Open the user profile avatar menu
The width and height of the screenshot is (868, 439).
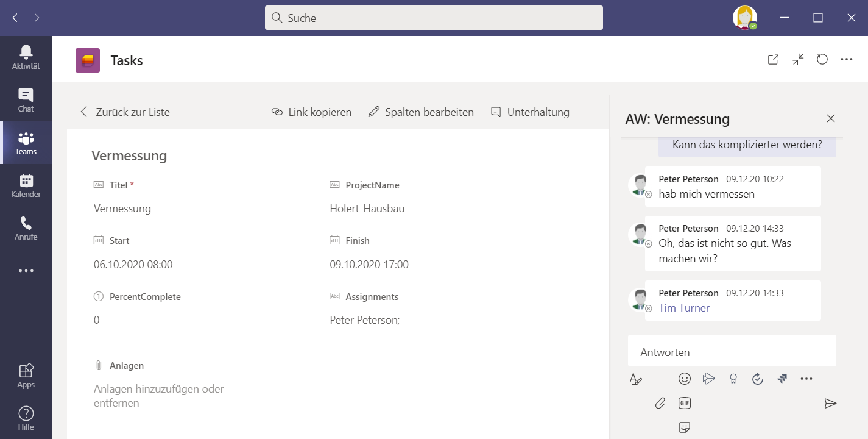(x=744, y=18)
